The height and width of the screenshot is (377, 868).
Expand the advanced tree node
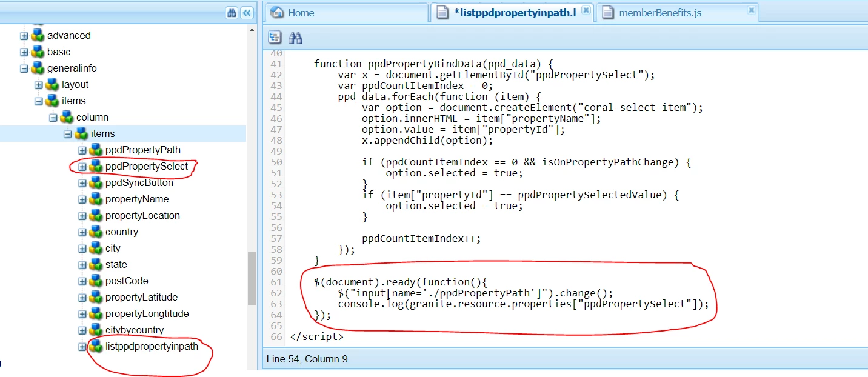tap(24, 36)
